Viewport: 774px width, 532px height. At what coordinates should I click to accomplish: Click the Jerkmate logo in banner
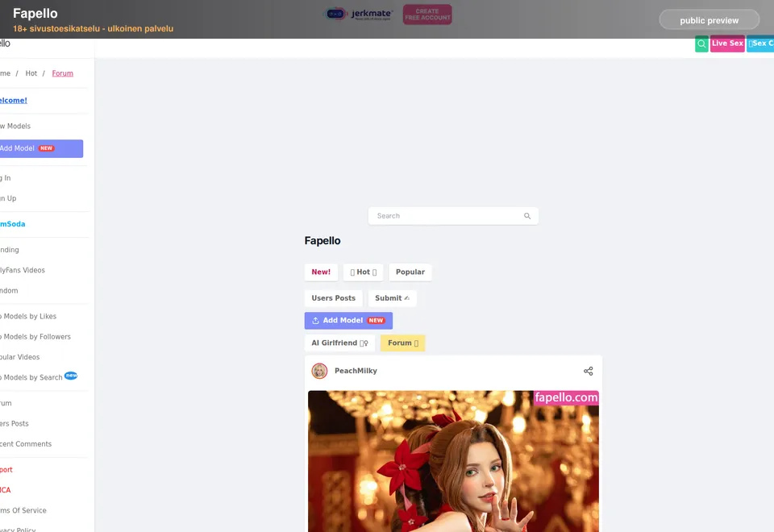[358, 15]
